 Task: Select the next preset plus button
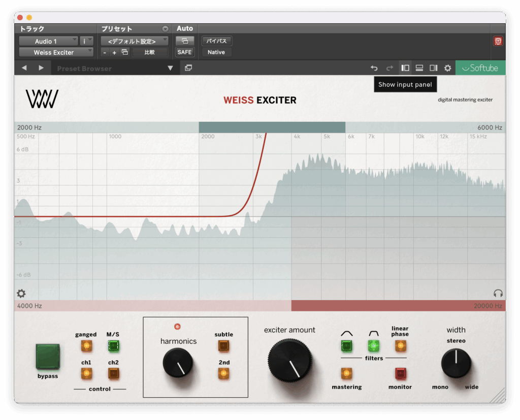point(114,52)
